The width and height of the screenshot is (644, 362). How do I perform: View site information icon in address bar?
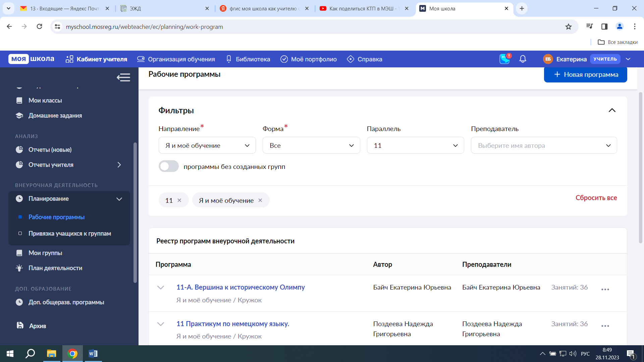tap(57, 26)
